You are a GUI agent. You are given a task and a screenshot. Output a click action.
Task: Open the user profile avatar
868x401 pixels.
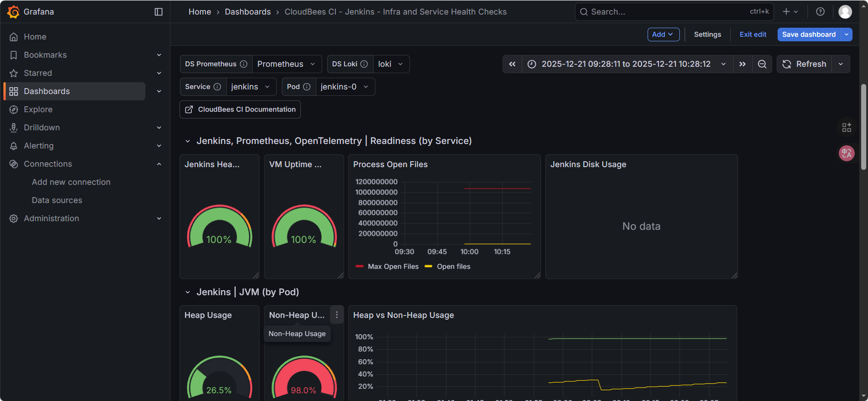pyautogui.click(x=845, y=12)
